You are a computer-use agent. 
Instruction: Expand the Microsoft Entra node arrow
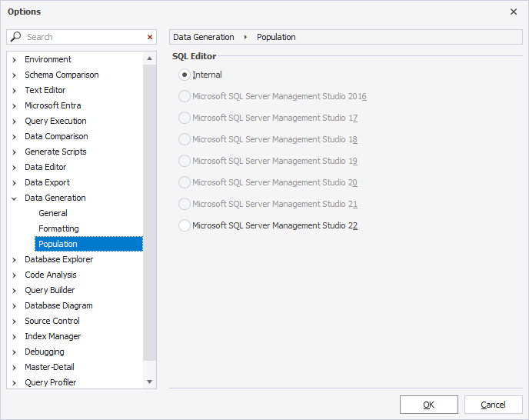[14, 106]
